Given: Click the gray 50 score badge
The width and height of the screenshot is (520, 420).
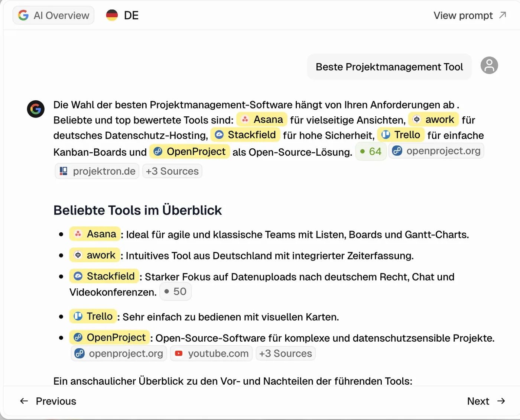Looking at the screenshot, I should (176, 292).
